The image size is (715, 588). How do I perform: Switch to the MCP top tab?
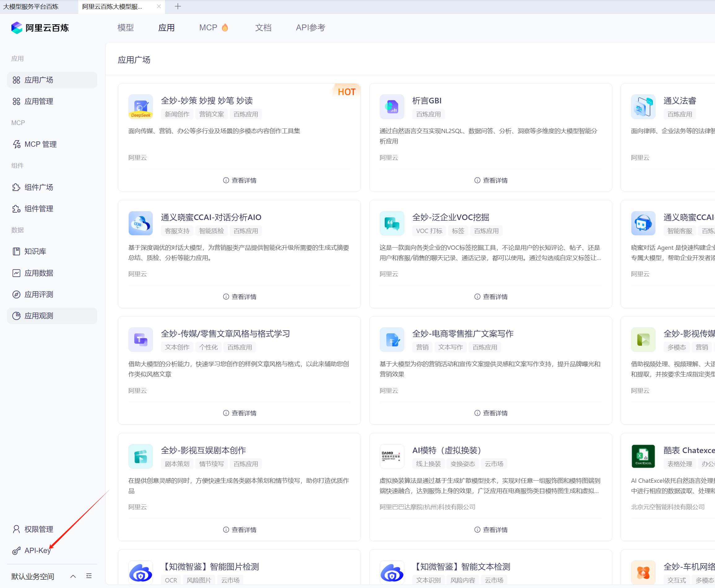208,28
